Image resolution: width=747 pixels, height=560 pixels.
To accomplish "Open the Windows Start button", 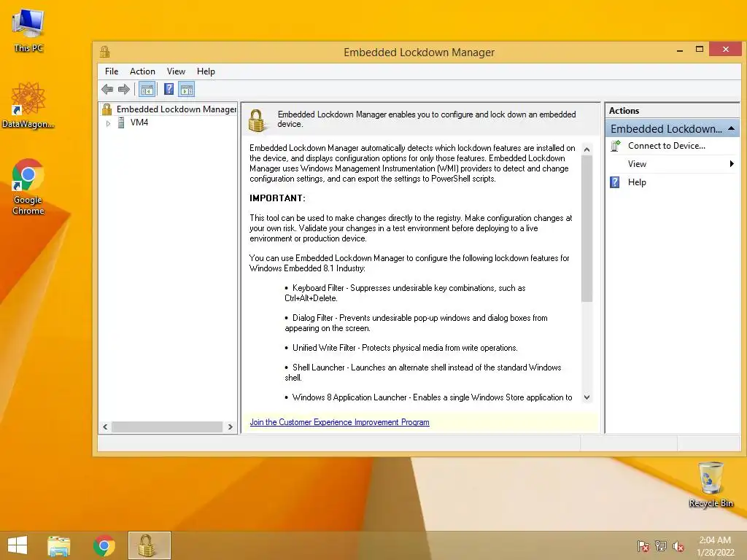I will 18,545.
